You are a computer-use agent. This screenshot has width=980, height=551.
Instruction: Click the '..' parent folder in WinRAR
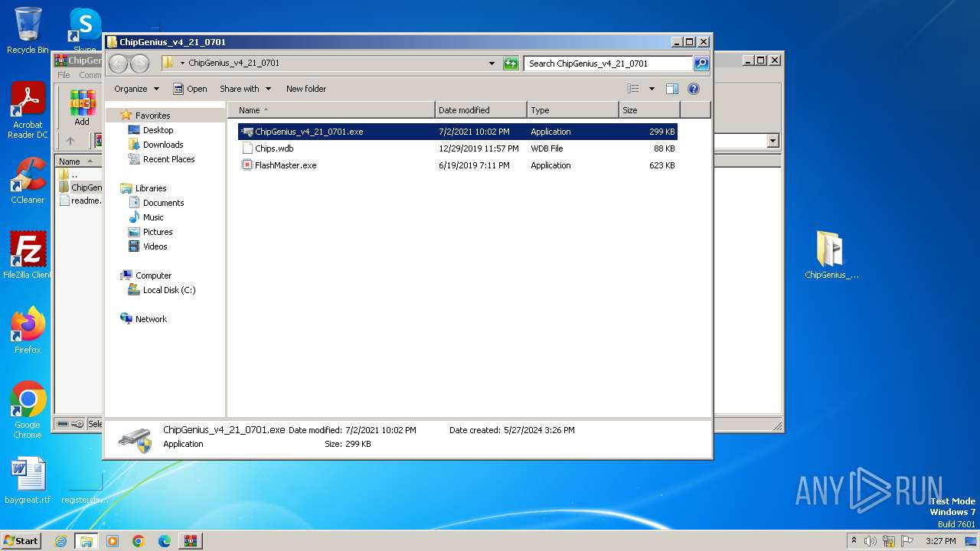(69, 174)
